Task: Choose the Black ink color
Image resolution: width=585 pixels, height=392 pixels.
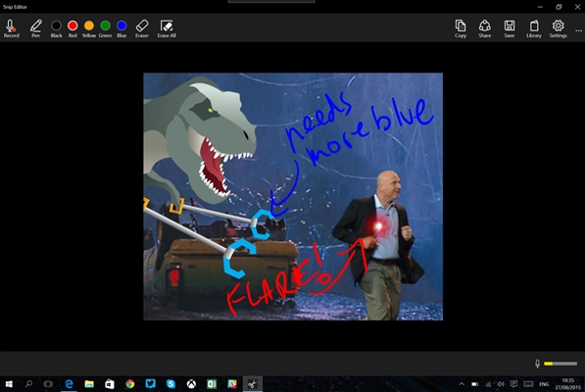Action: point(56,28)
